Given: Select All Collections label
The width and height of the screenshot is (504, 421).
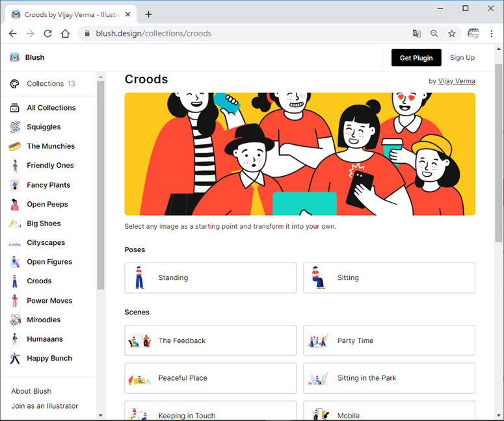Looking at the screenshot, I should [51, 108].
